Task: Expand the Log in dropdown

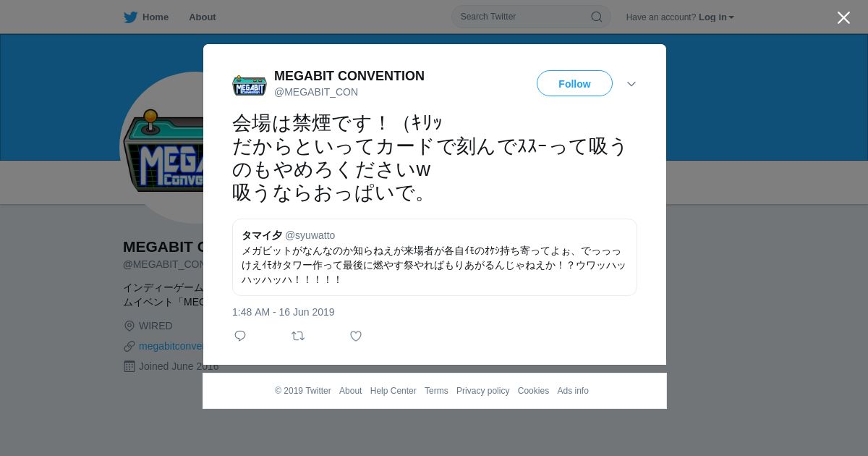Action: point(716,17)
